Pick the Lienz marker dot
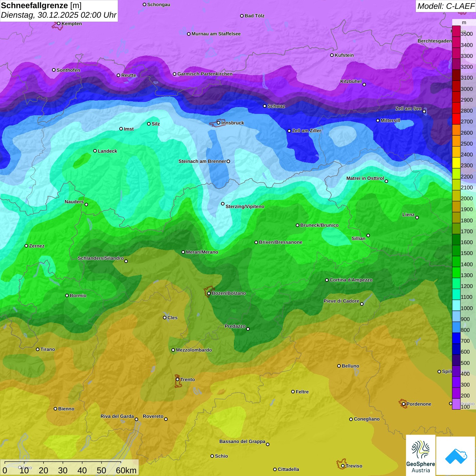Image resolution: width=476 pixels, height=476 pixels. point(417,218)
